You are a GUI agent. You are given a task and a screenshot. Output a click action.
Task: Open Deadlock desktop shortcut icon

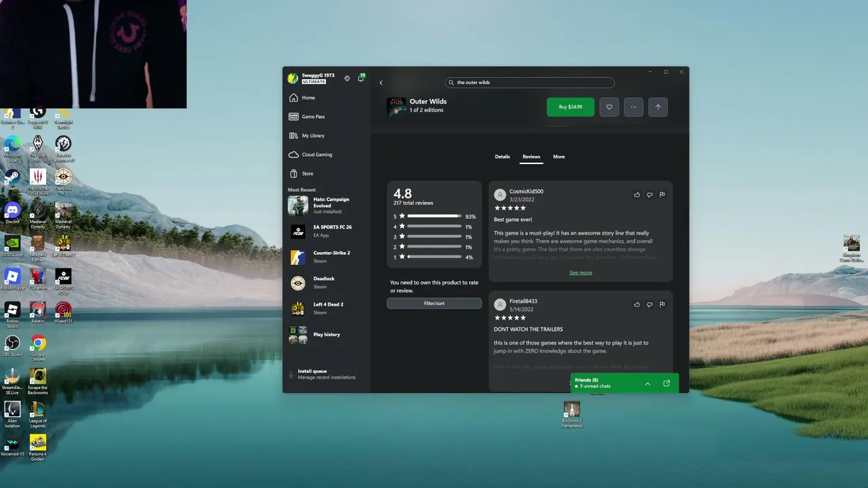pos(63,180)
